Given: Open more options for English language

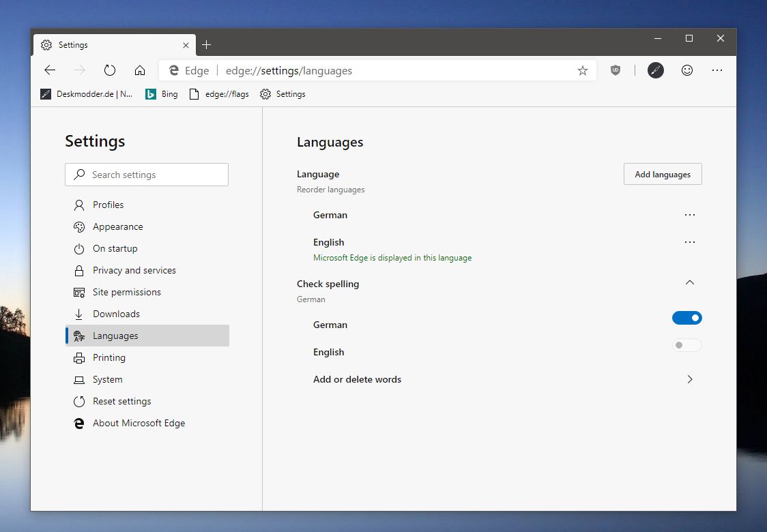Looking at the screenshot, I should click(x=690, y=242).
